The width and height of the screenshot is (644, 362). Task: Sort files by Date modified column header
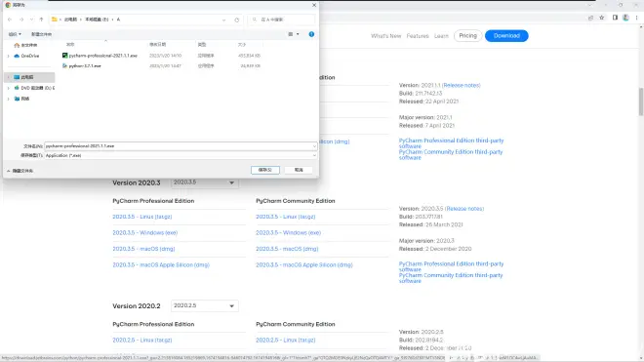pyautogui.click(x=158, y=44)
